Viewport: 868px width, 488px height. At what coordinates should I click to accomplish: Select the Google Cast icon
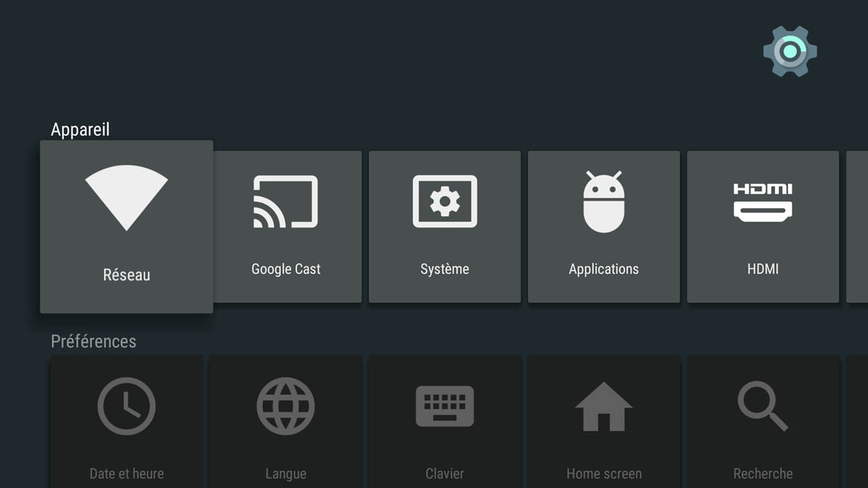[286, 202]
